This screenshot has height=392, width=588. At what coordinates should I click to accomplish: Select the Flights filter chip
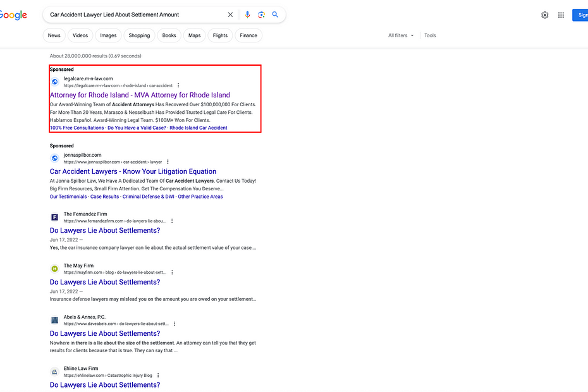coord(220,35)
